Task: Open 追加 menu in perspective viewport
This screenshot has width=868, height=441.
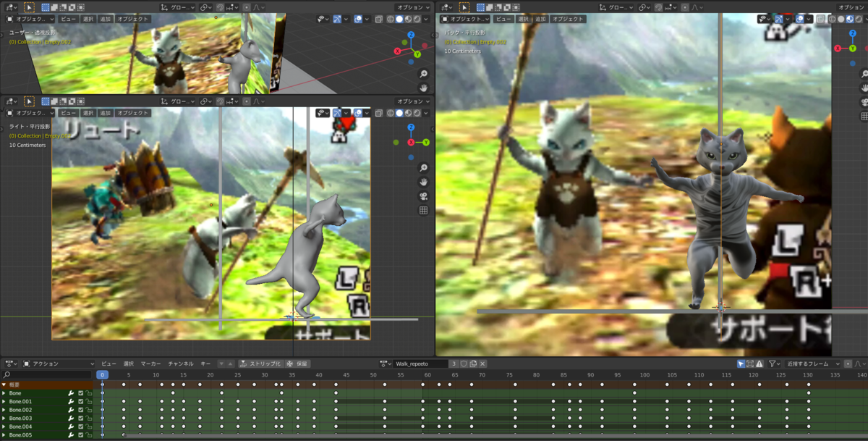Action: click(106, 19)
